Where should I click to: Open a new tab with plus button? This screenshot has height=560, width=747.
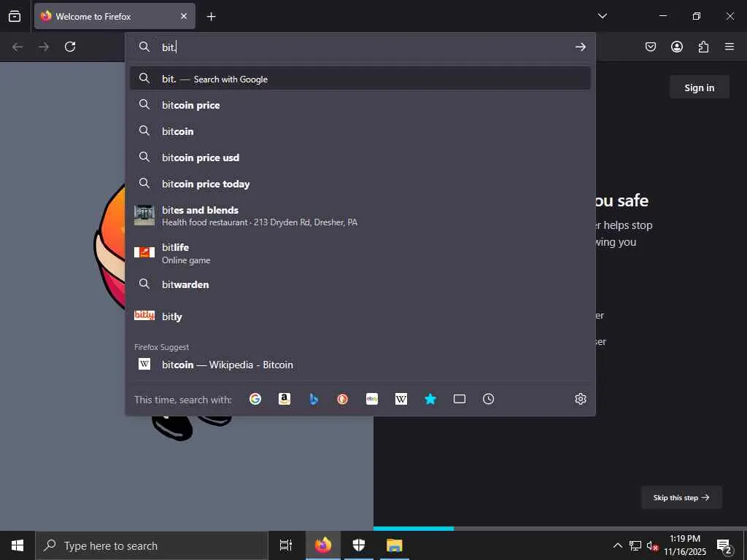coord(211,17)
